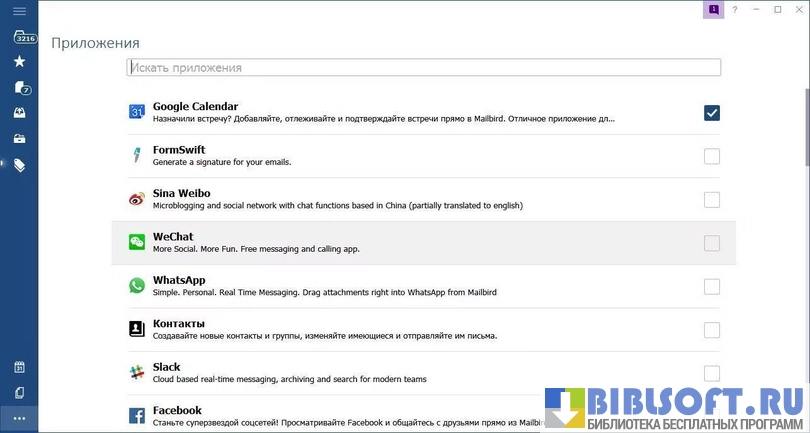Uncheck the Google Calendar checkbox
810x433 pixels.
tap(711, 113)
